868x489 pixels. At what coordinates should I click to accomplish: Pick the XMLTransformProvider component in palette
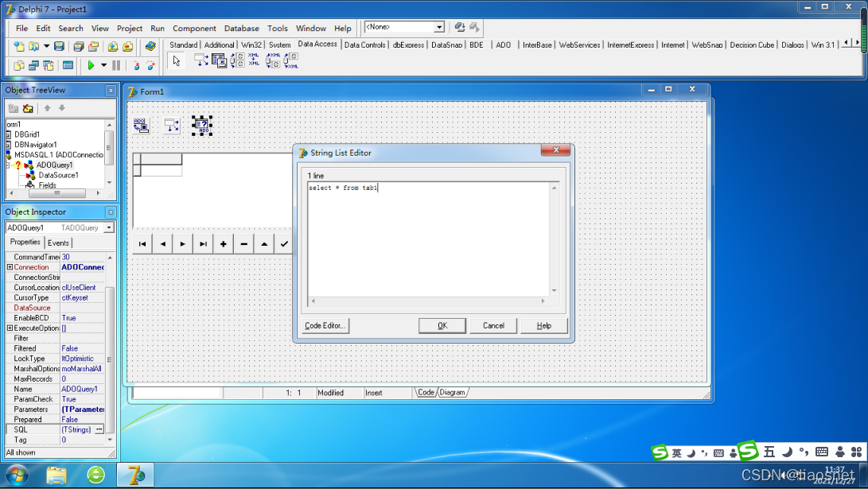click(273, 60)
